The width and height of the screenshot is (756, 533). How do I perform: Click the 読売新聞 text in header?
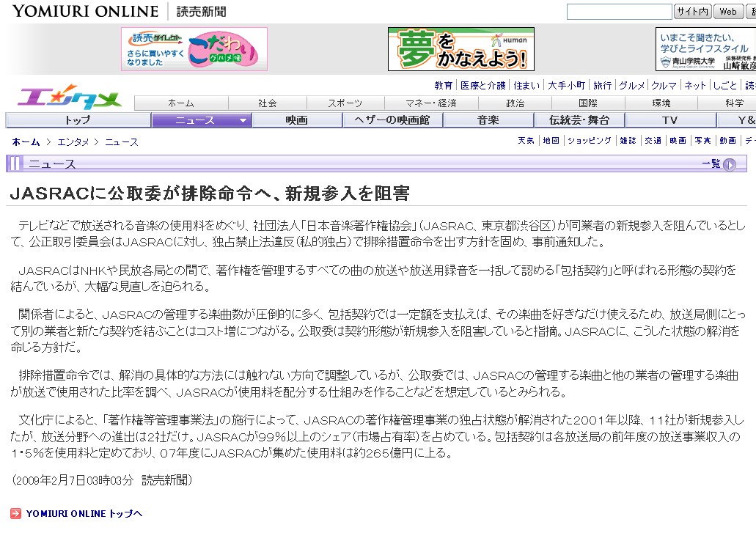point(201,12)
